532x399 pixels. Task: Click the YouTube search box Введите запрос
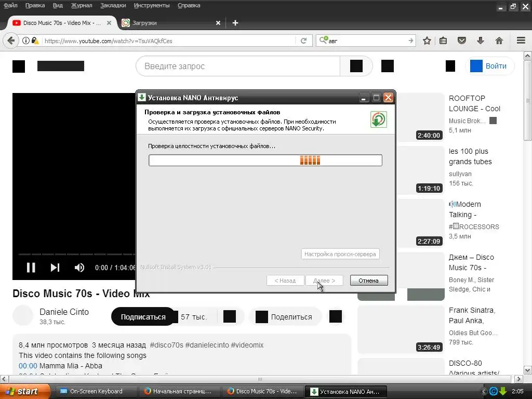[x=238, y=66]
